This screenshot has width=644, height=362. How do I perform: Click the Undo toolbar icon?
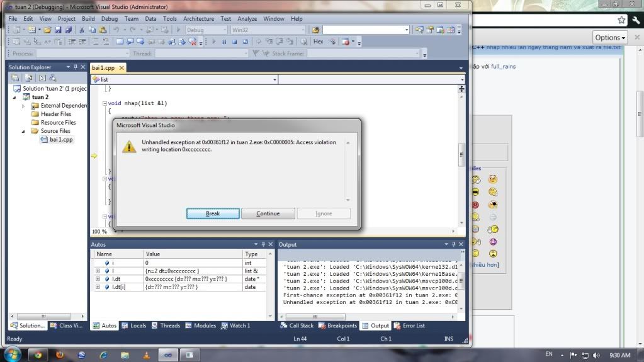(116, 30)
